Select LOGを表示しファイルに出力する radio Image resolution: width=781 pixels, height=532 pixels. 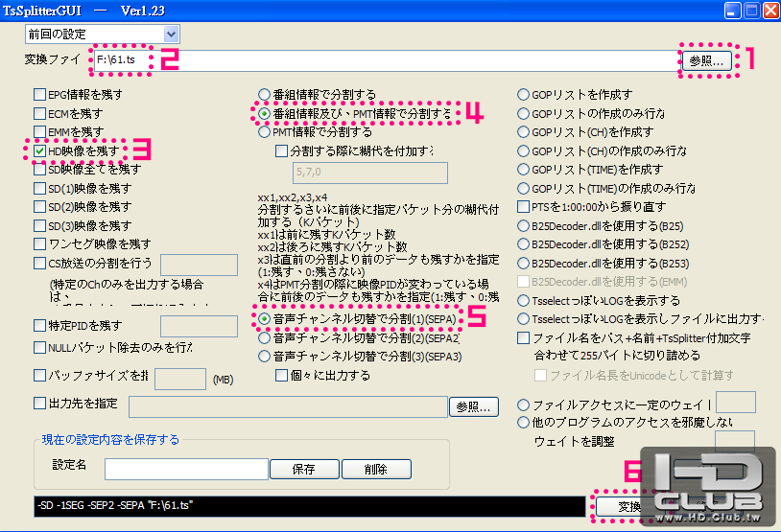point(523,319)
